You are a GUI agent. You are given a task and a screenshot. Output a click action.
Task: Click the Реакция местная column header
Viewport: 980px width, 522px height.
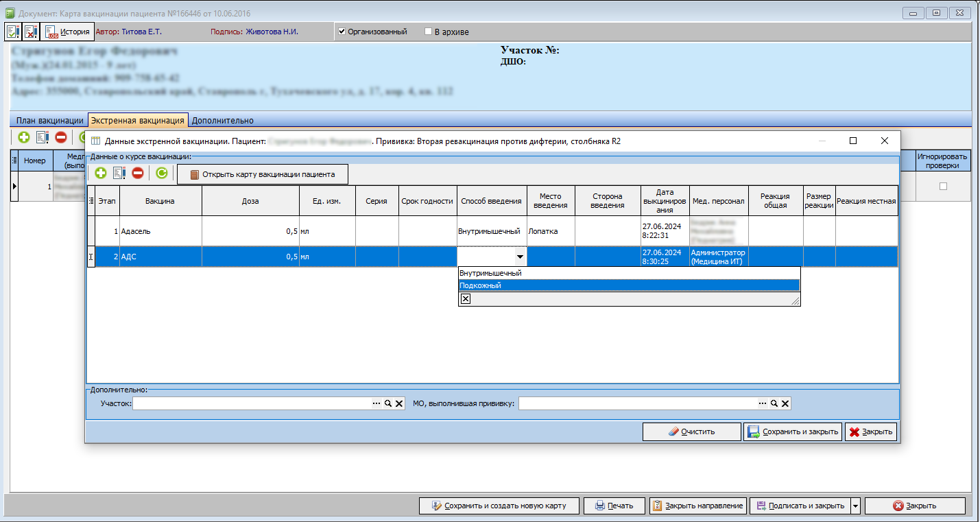pos(866,201)
